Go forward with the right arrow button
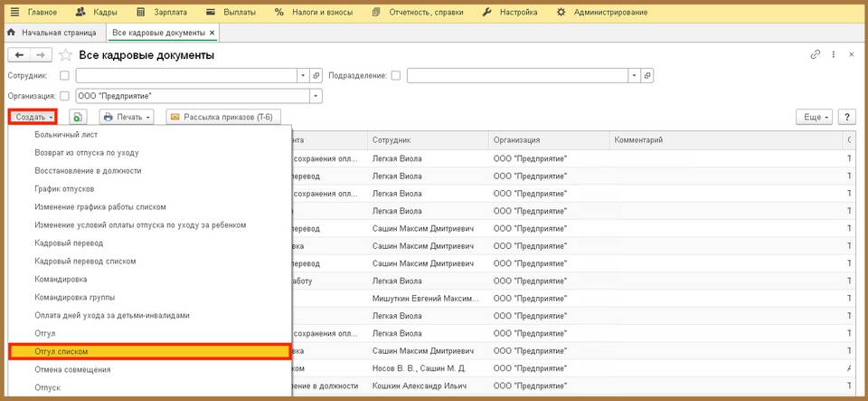Viewport: 868px width, 401px height. tap(41, 55)
